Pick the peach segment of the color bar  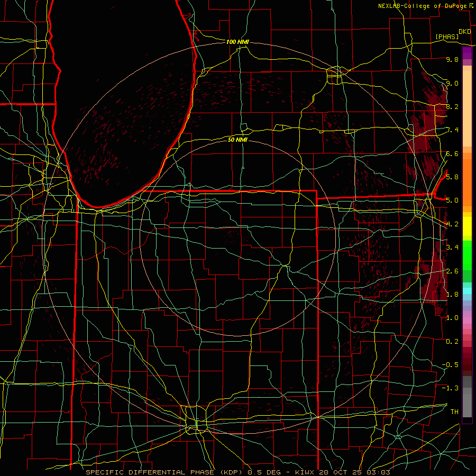click(x=467, y=109)
